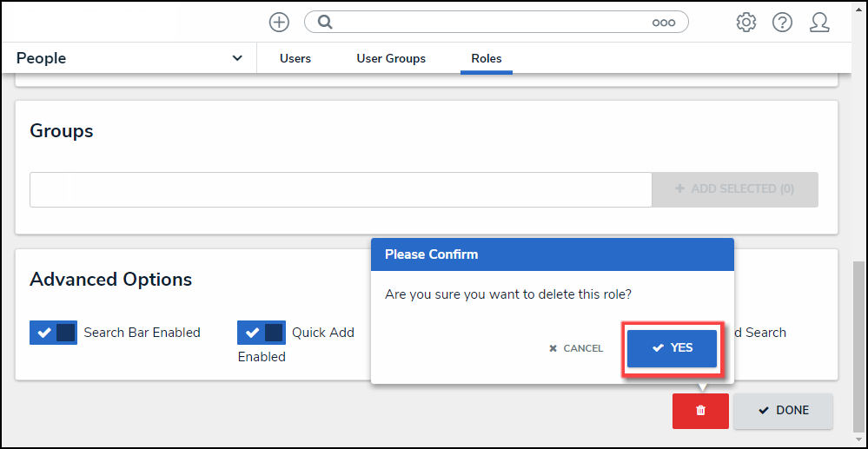Click into the Groups input field
Screen dimensions: 868x449
click(x=341, y=189)
